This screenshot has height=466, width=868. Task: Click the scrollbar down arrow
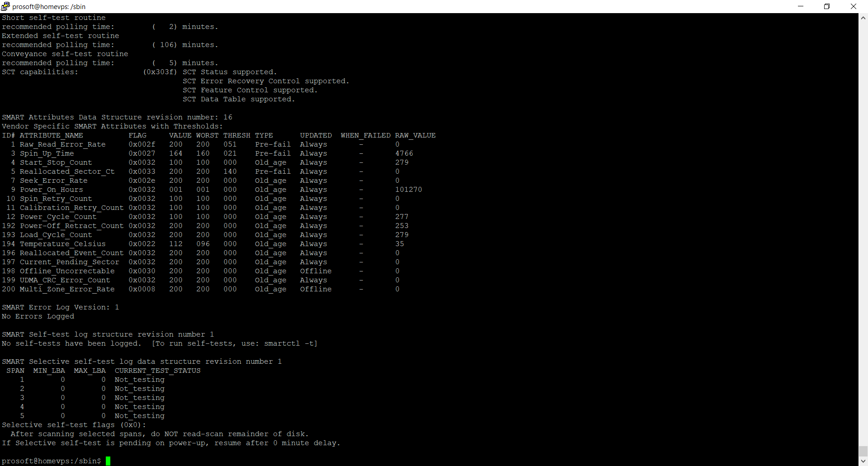863,461
